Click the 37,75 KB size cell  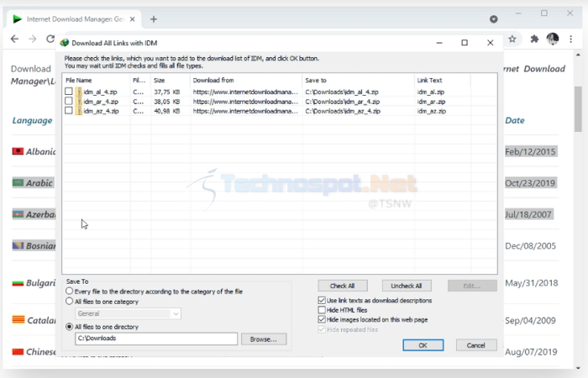click(167, 92)
